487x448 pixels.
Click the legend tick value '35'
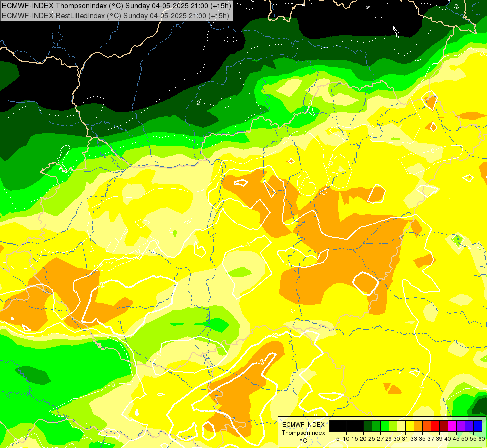coord(422,439)
